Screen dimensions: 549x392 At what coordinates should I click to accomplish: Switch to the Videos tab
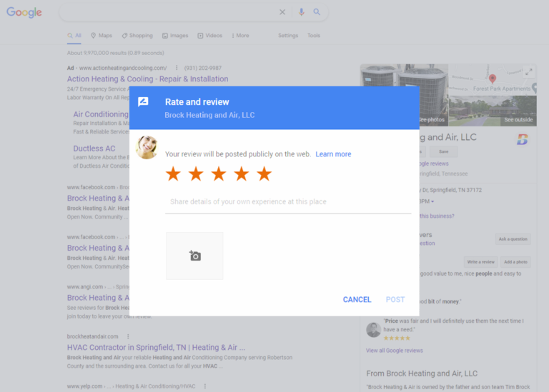[209, 36]
